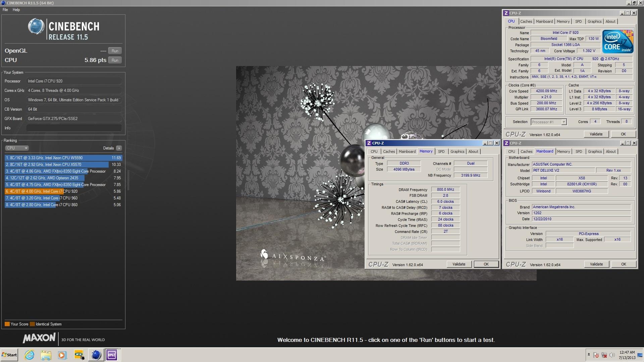Screen dimensions: 644x362
Task: Click the network status tray icon
Action: tap(604, 355)
